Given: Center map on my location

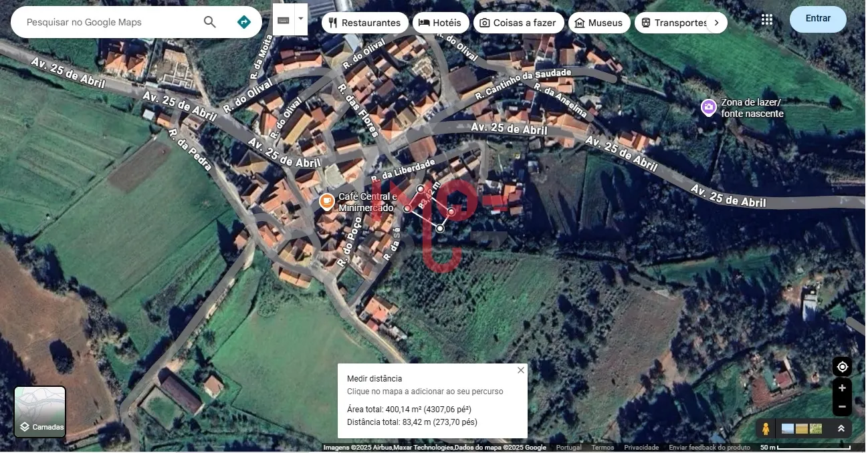Looking at the screenshot, I should (x=842, y=367).
